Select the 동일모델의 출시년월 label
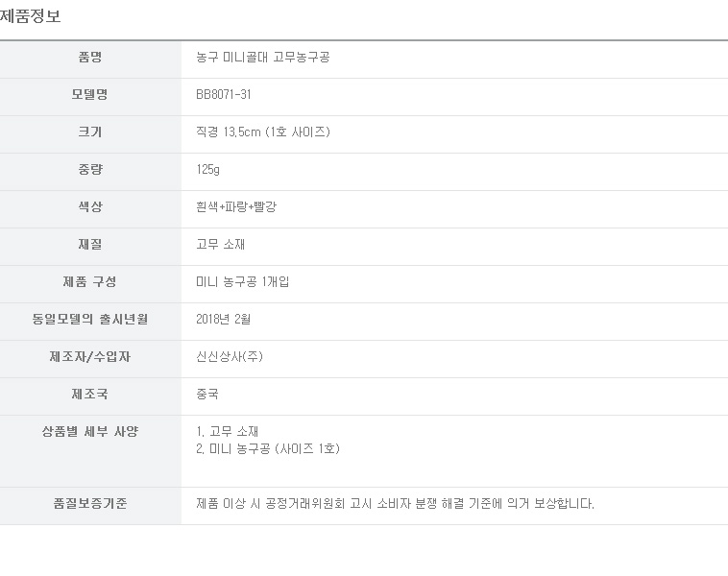 [x=90, y=320]
